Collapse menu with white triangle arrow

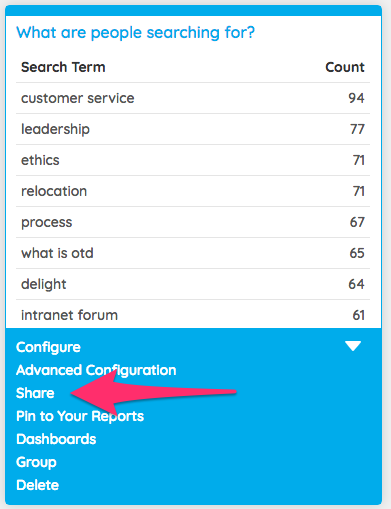[353, 346]
